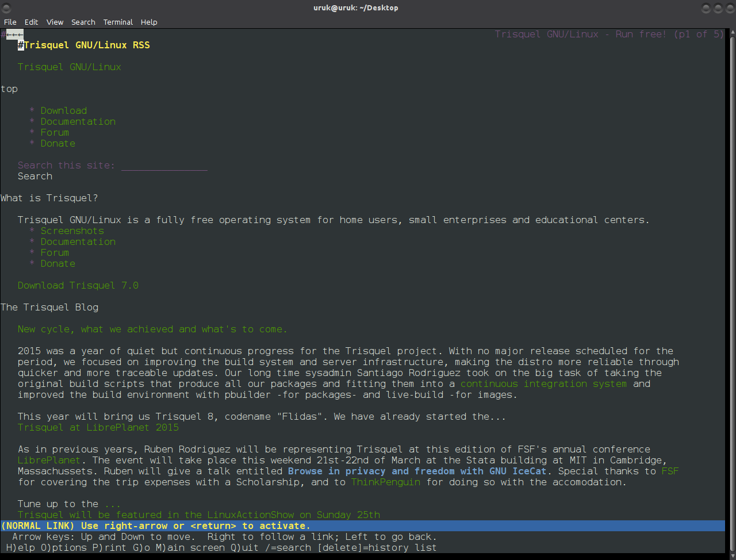Open the Search menu in menu bar
Screen dimensions: 736x560
tap(83, 22)
